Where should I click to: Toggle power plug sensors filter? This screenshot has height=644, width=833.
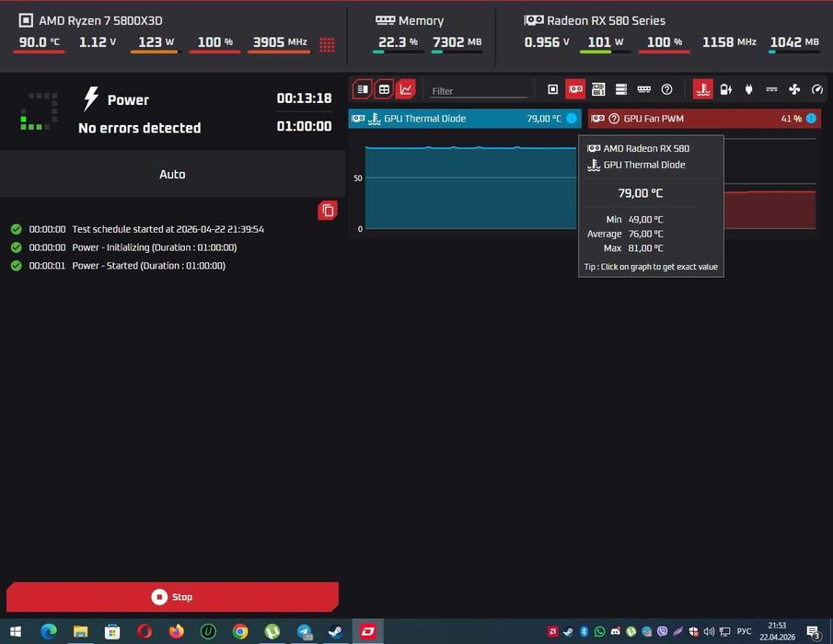(748, 89)
